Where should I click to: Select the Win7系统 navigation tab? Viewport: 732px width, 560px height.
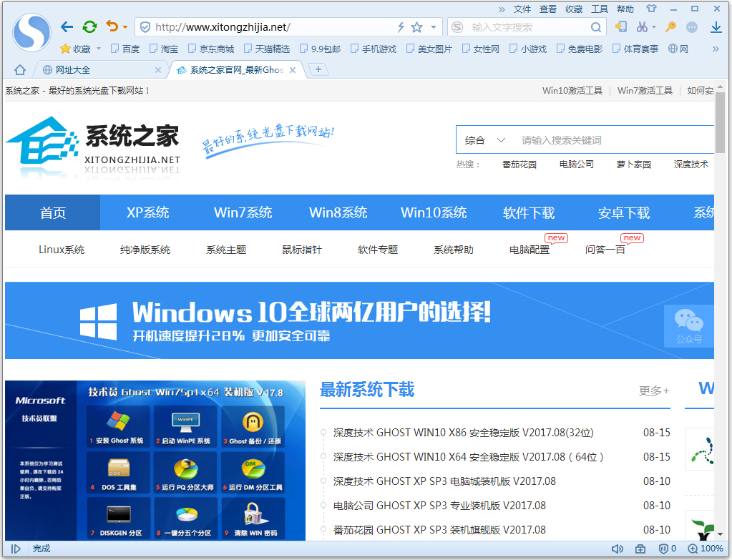click(243, 212)
